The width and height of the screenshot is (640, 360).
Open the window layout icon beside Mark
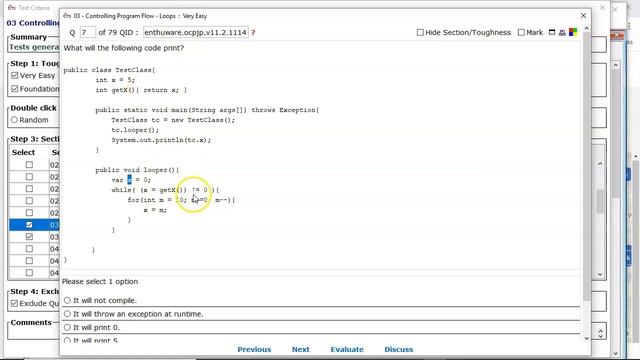tap(552, 32)
